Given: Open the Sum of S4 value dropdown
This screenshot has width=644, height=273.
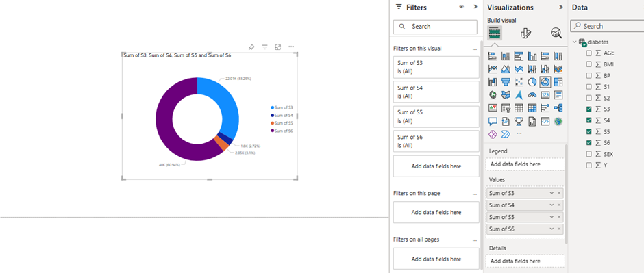Looking at the screenshot, I should [552, 205].
